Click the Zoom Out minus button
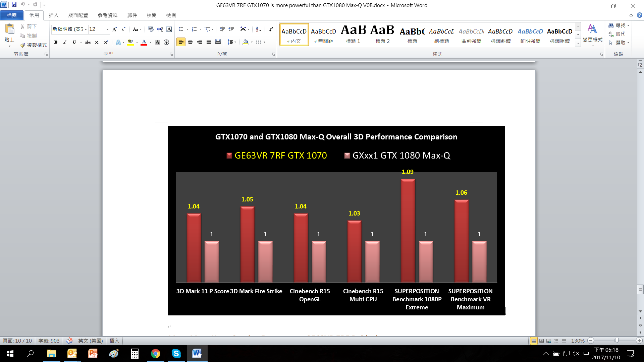This screenshot has height=362, width=644. pos(591,341)
